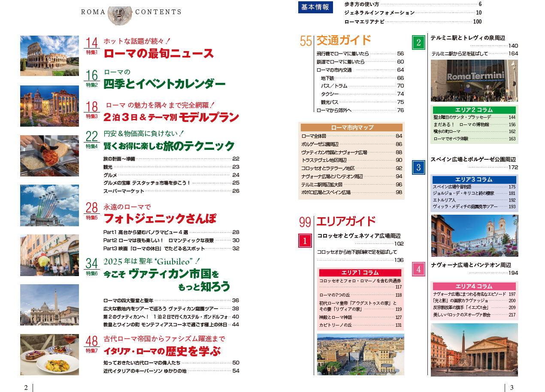
Task: Go to the 交通ガイド section heading
Action: (343, 40)
